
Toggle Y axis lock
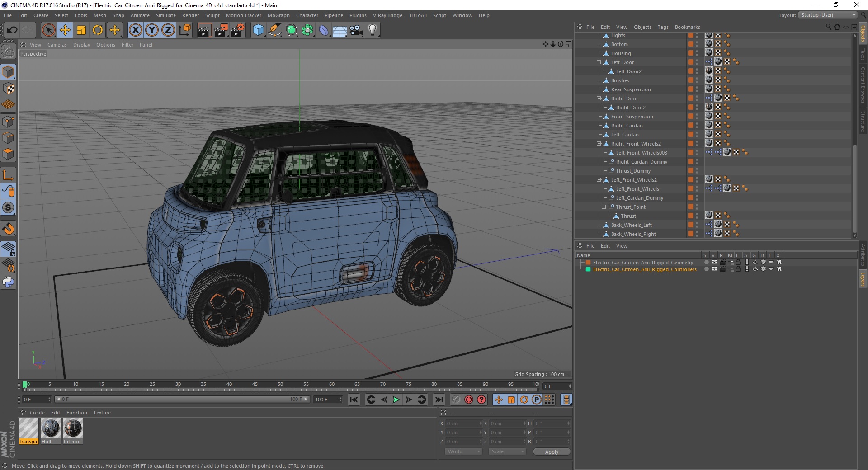click(x=152, y=30)
